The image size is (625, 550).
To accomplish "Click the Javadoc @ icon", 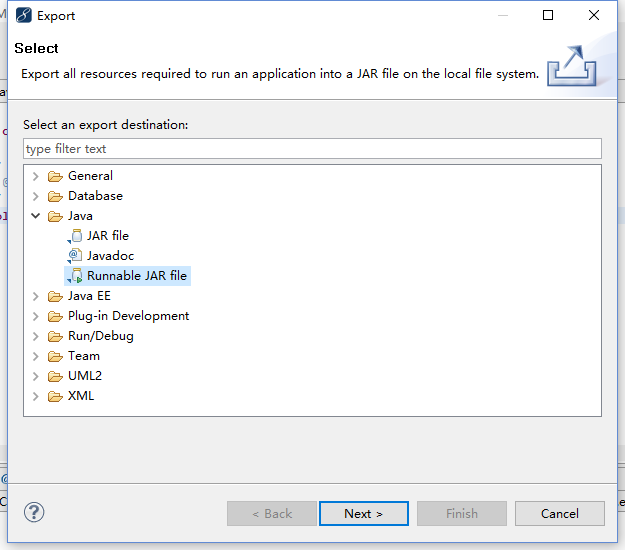I will coord(75,256).
